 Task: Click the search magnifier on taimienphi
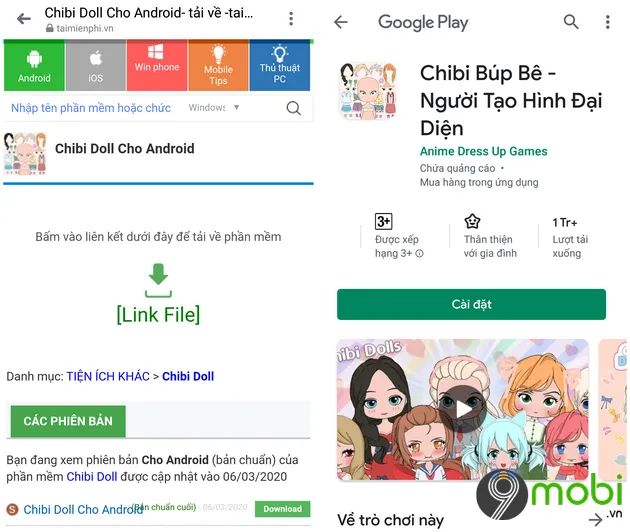(x=293, y=108)
